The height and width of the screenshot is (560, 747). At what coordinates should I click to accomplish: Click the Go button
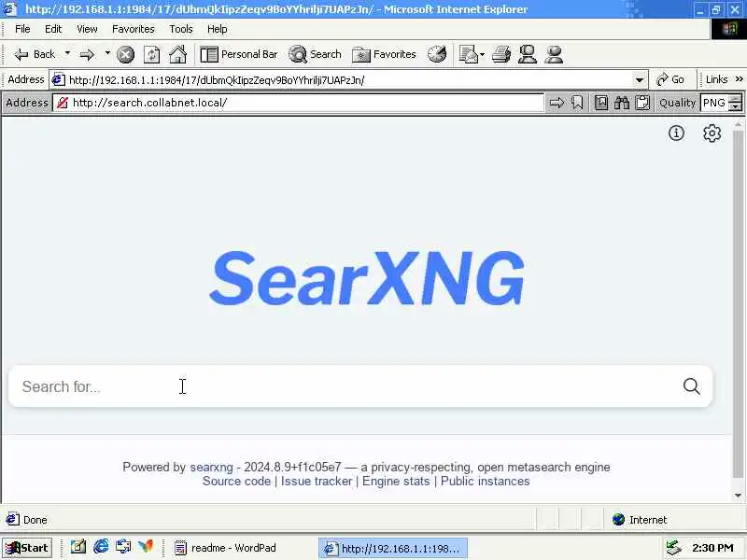[670, 79]
